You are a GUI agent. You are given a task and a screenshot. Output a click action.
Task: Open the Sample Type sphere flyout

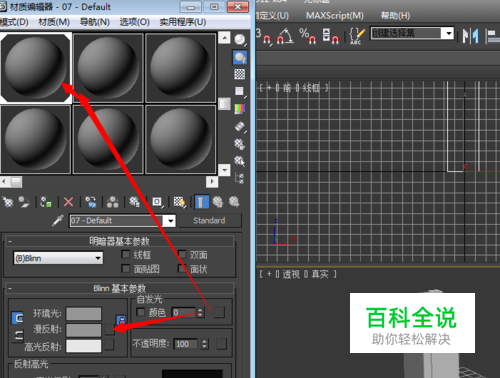[240, 40]
